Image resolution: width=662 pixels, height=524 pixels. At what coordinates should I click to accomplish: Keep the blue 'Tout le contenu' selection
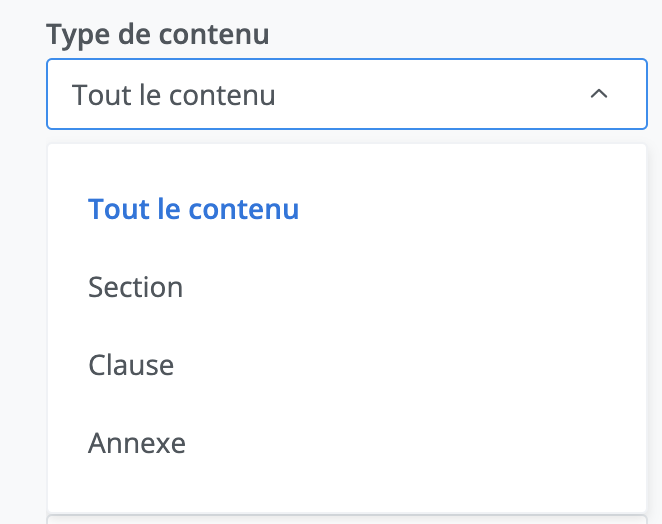click(193, 209)
